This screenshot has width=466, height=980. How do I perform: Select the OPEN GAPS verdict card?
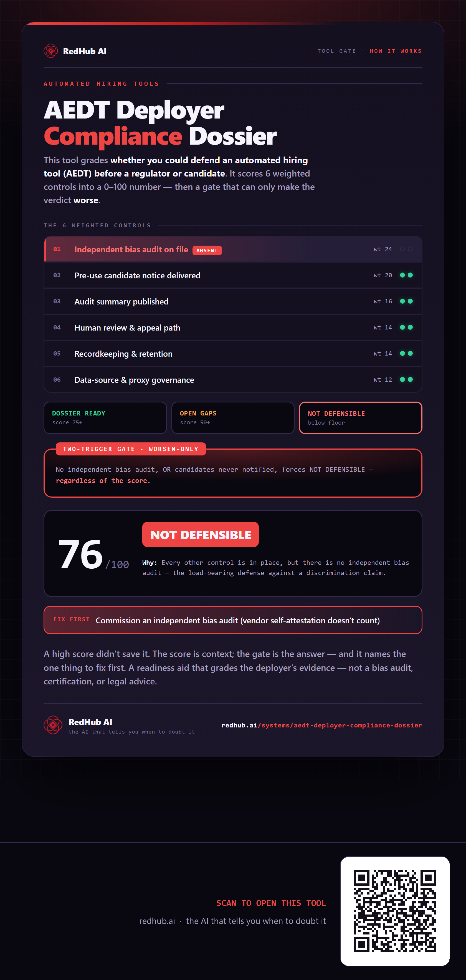[x=233, y=418]
